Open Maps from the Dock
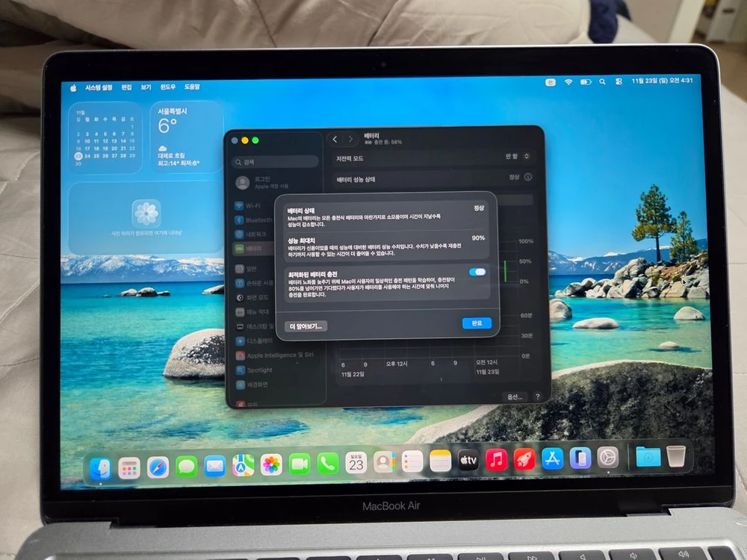The height and width of the screenshot is (560, 747). click(243, 465)
